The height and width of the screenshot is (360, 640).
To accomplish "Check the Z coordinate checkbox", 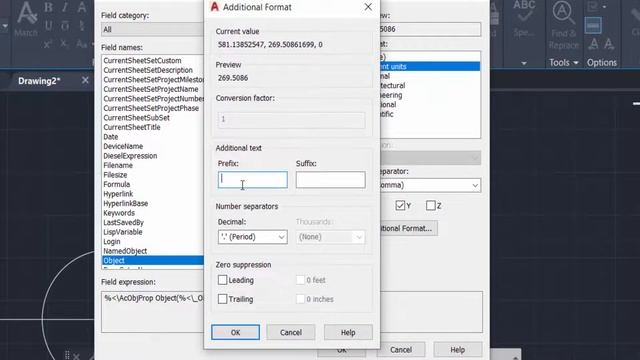I will (x=431, y=205).
